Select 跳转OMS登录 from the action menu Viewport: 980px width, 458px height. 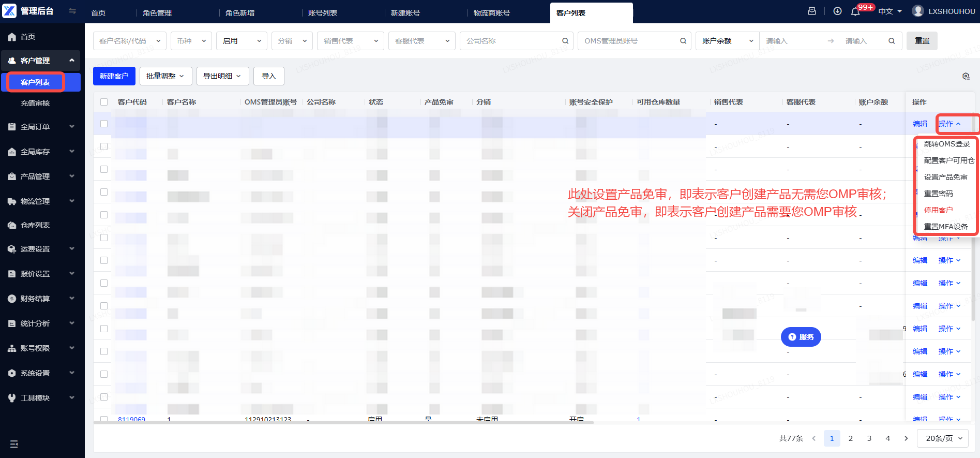(946, 144)
